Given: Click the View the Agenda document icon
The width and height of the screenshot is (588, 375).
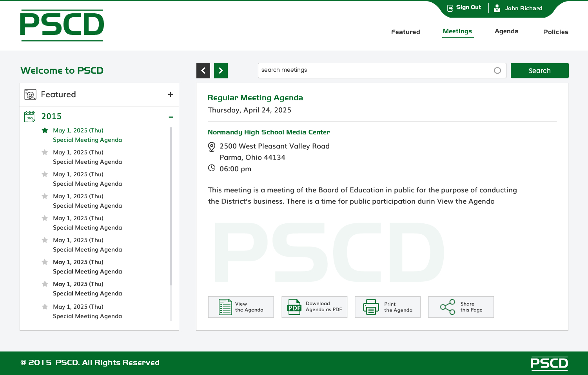Looking at the screenshot, I should [x=225, y=307].
